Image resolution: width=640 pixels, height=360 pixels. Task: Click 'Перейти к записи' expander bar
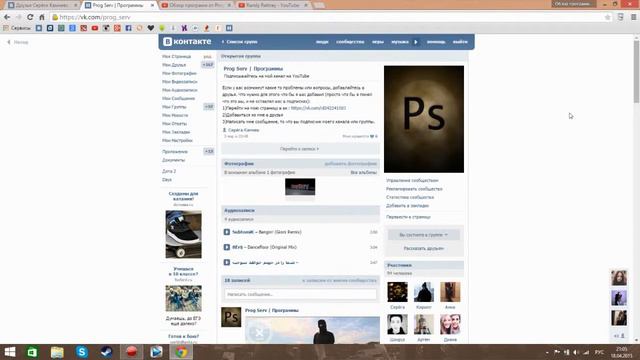tap(300, 149)
